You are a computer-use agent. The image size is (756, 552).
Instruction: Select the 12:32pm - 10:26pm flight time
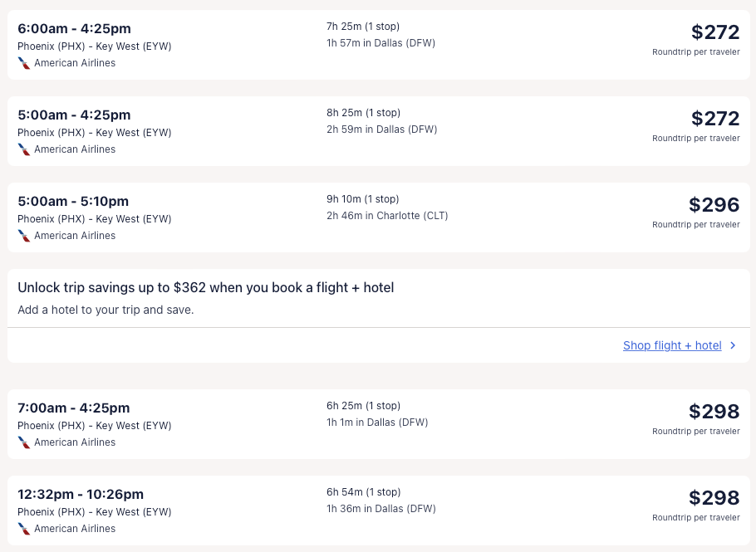[81, 494]
